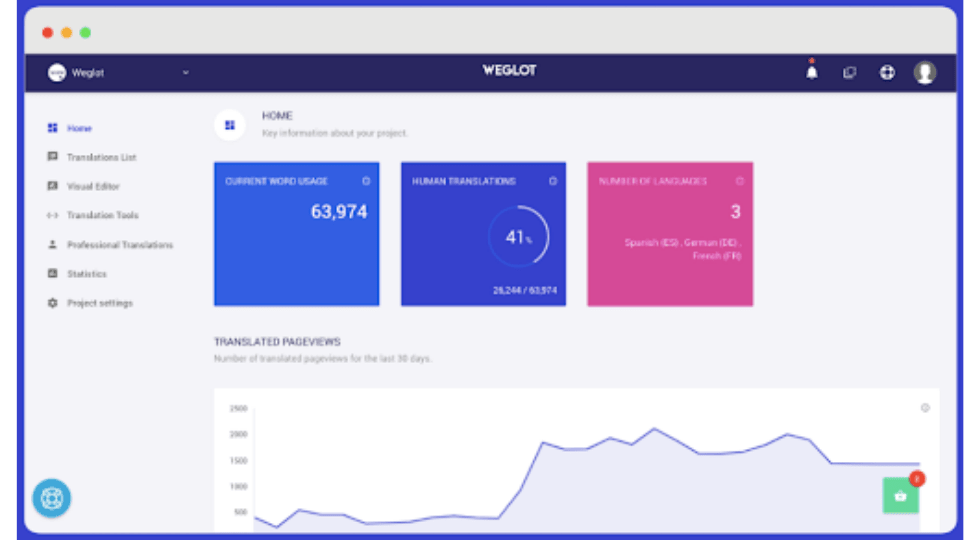Click the 41% circular progress indicator
980x540 pixels.
(519, 237)
